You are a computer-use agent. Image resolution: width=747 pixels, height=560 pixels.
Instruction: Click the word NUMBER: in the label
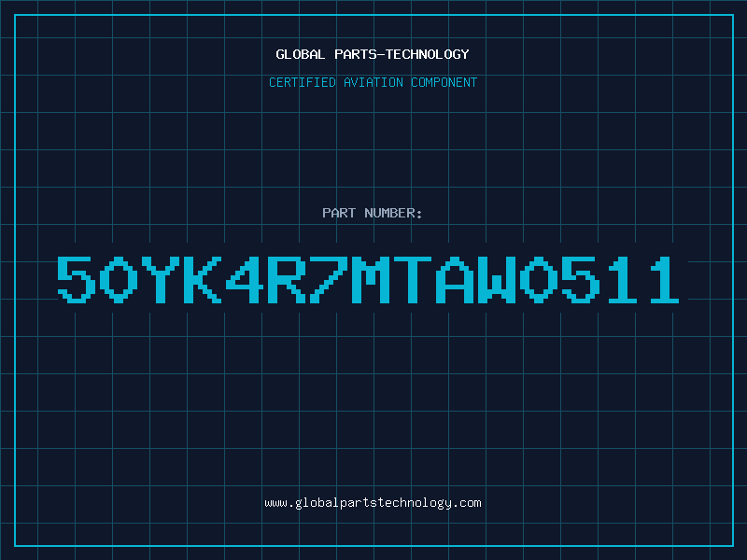(393, 213)
